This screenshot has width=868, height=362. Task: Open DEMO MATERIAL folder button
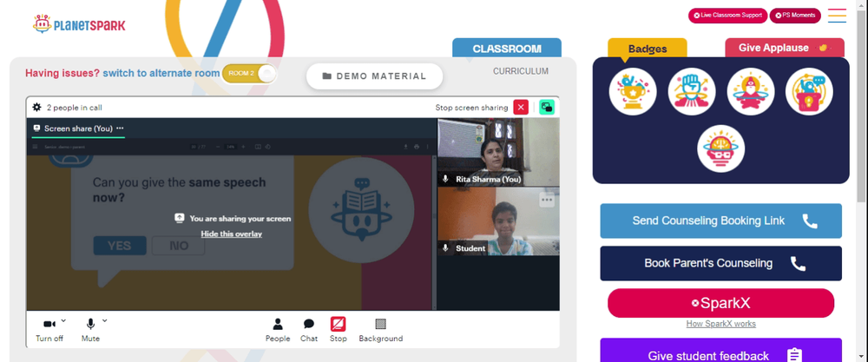(x=375, y=76)
